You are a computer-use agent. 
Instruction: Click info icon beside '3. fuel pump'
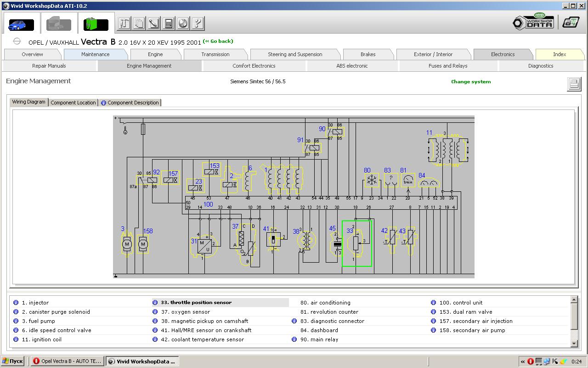click(16, 321)
